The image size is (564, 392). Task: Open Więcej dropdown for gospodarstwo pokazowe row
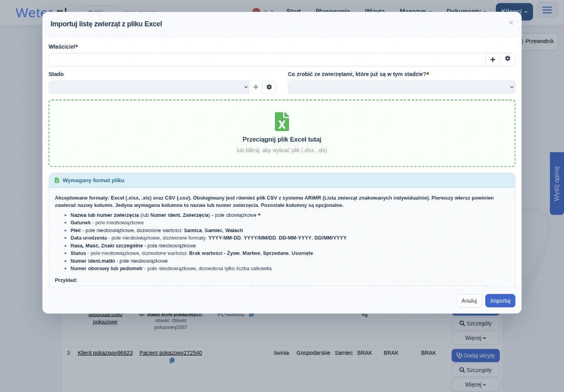(x=475, y=338)
